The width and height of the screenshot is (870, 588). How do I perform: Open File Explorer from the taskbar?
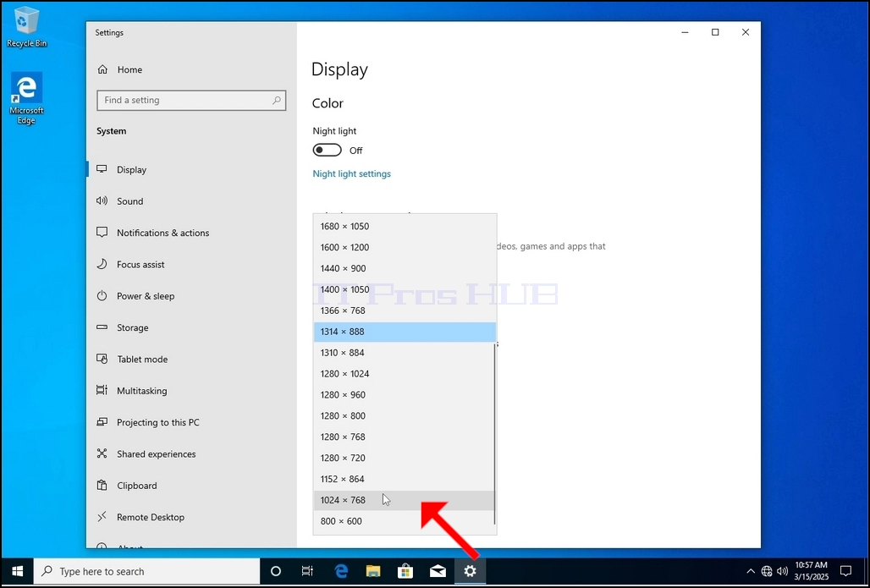(x=373, y=571)
